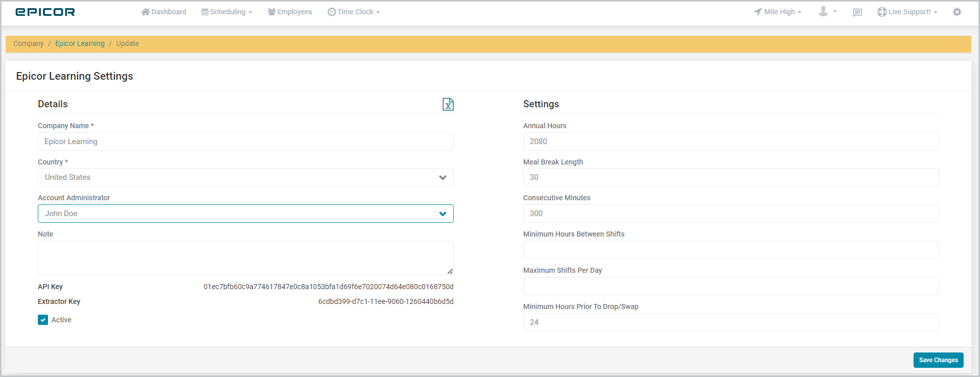Image resolution: width=980 pixels, height=377 pixels.
Task: Open the Time Clock menu
Action: [354, 12]
